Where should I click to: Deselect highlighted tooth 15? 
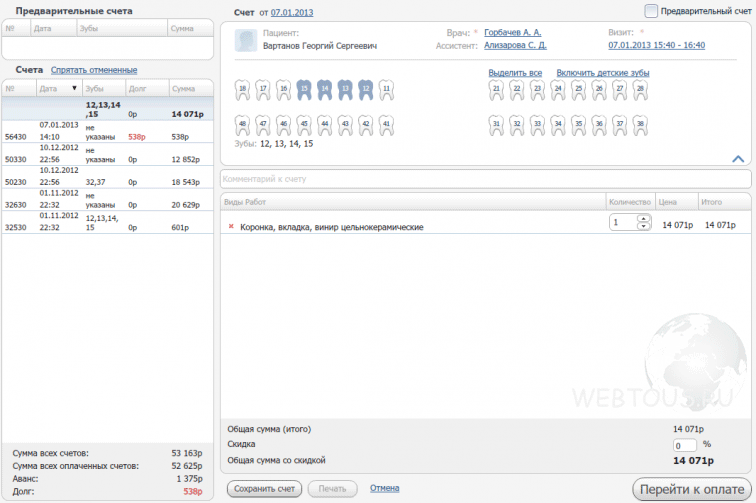tap(304, 90)
